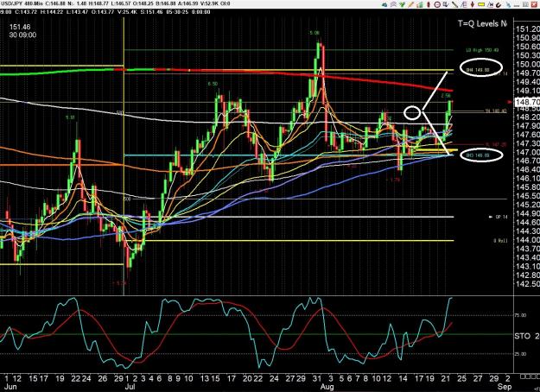Click the fan lines drawing tool icon
The image size is (540, 392).
tap(464, 4)
